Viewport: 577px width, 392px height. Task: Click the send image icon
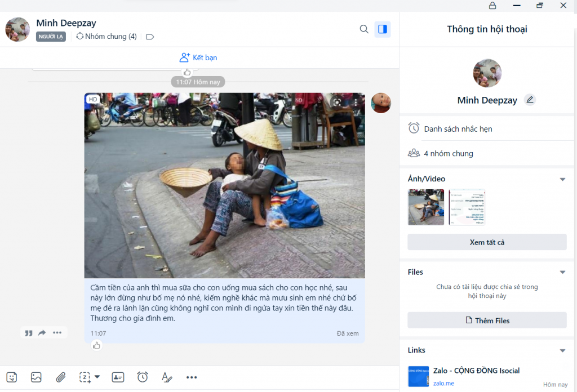point(36,377)
